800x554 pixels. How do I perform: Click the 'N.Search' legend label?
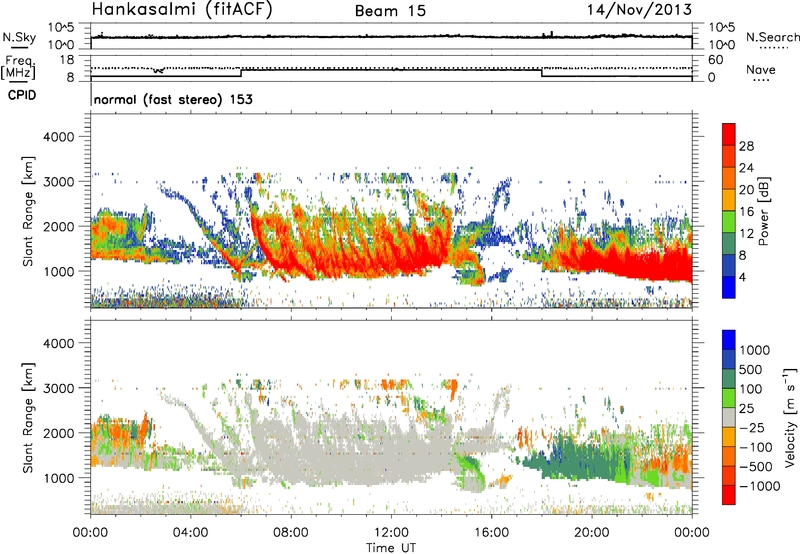(x=772, y=37)
